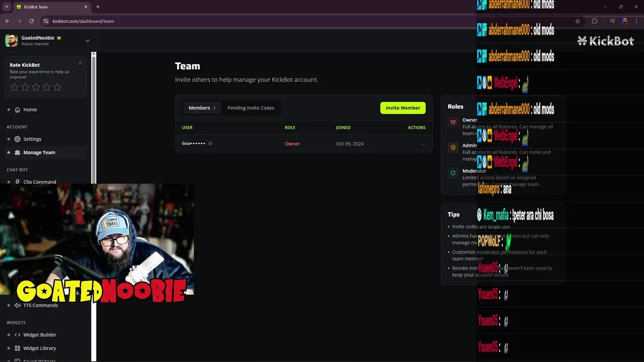
Task: Open the browser Extensions puzzle icon
Action: pos(594,21)
